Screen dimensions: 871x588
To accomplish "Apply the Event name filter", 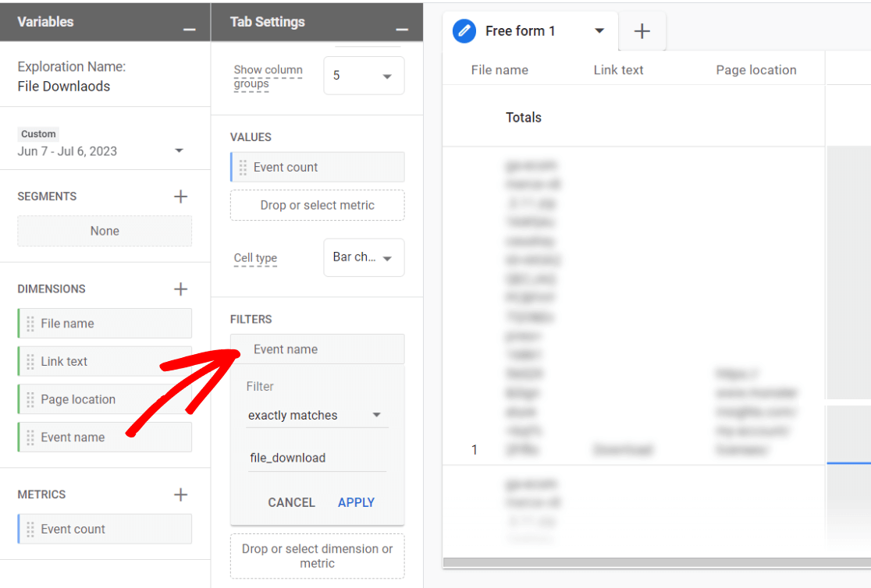I will (356, 502).
